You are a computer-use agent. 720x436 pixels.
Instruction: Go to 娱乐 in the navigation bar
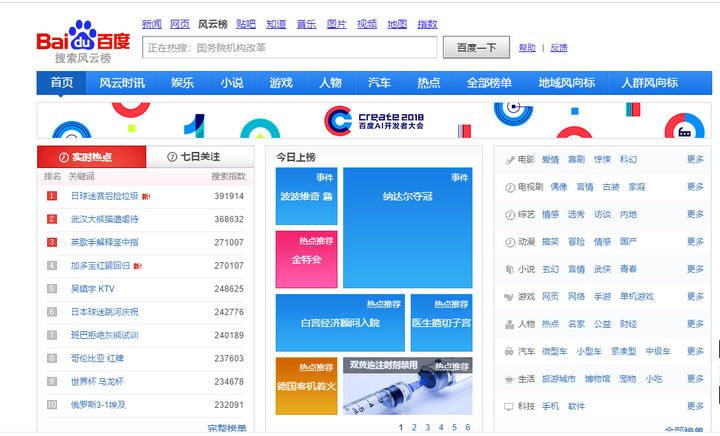[x=183, y=83]
